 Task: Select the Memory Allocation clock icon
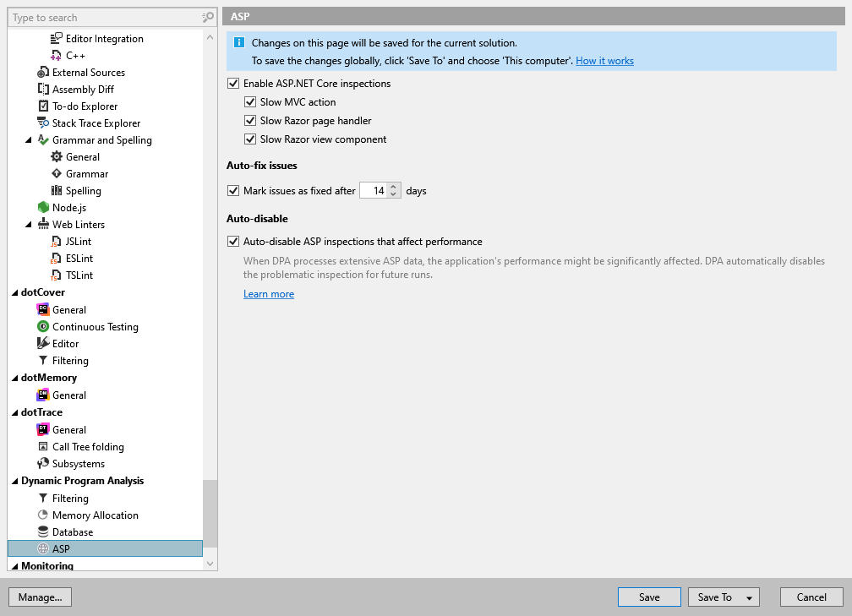[x=45, y=515]
